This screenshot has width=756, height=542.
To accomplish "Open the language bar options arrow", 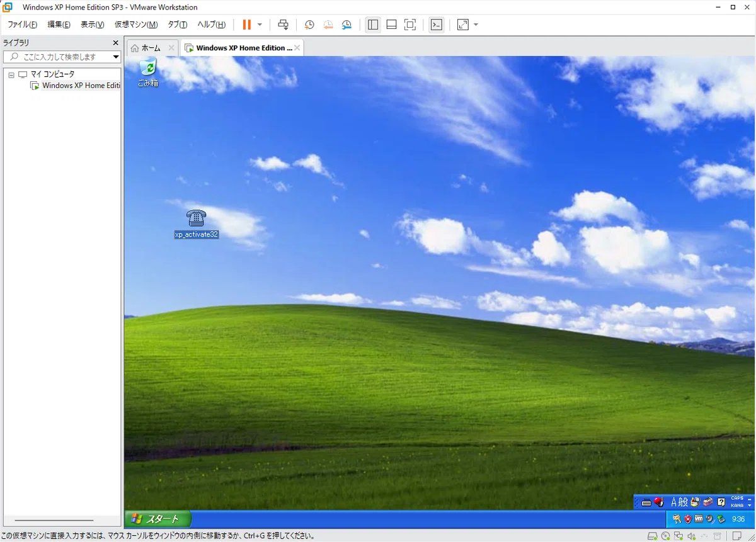I will point(749,505).
